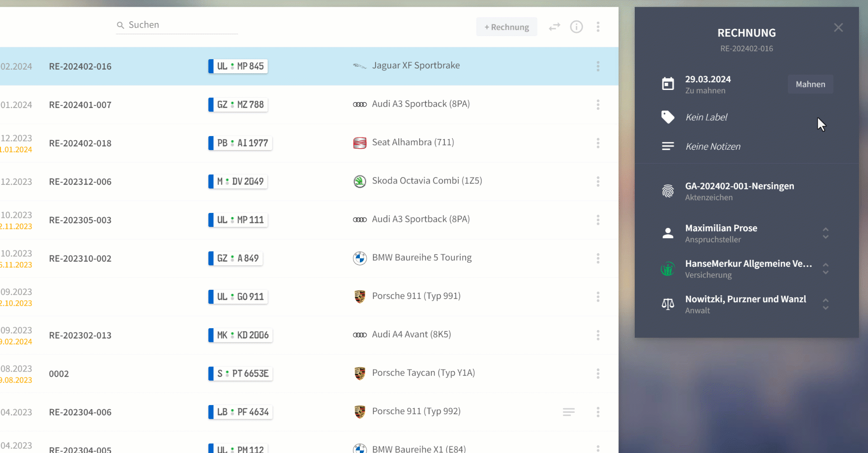Image resolution: width=868 pixels, height=453 pixels.
Task: Open row menu for RE-202402-018
Action: tap(598, 143)
